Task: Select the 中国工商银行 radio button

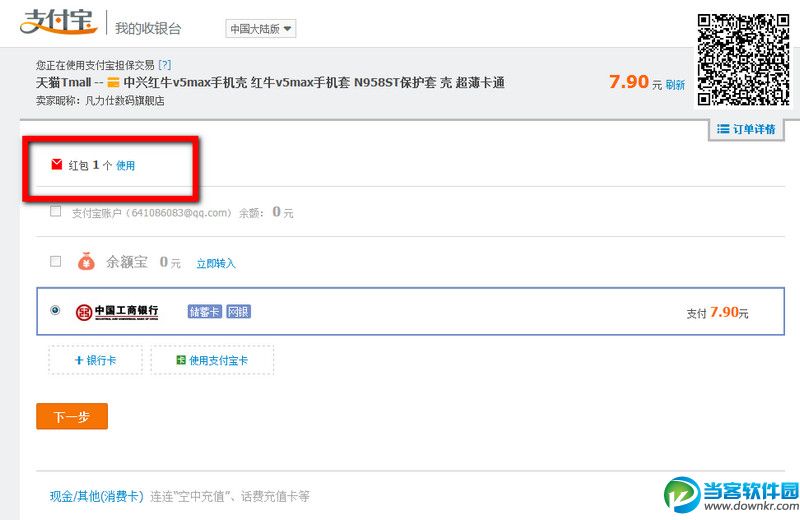Action: pos(55,310)
